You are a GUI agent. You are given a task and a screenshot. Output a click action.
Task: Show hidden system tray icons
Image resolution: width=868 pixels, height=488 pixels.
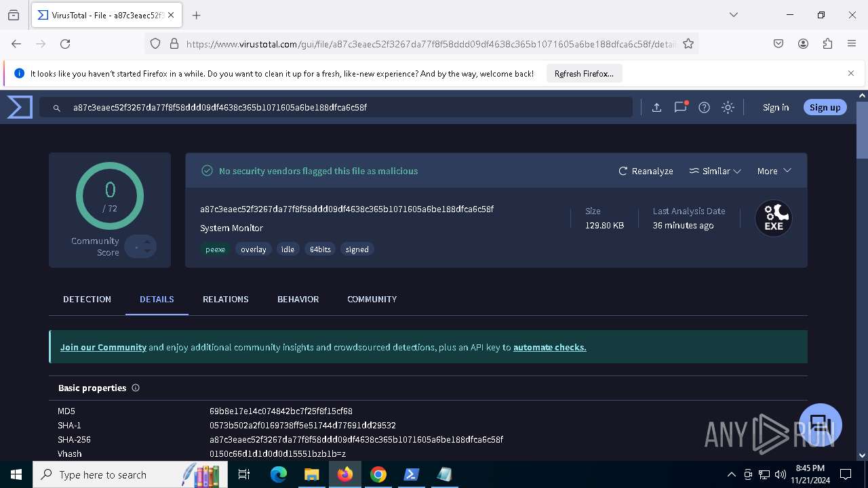[731, 474]
